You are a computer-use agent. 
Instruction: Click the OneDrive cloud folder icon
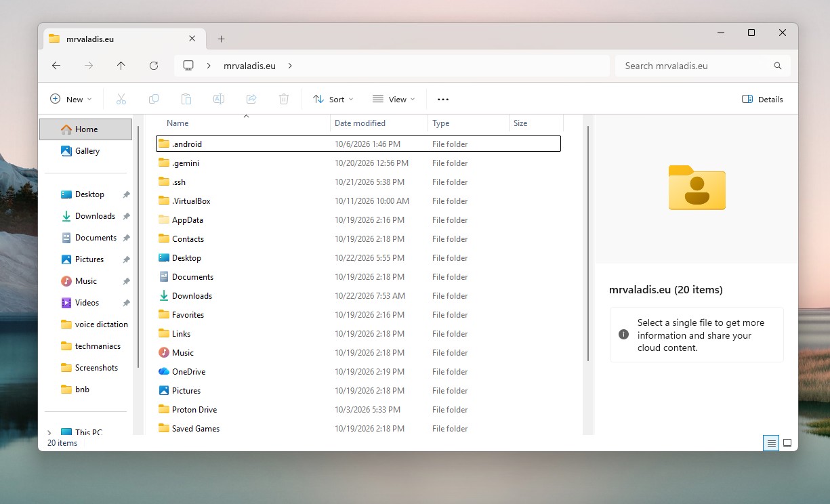[164, 371]
